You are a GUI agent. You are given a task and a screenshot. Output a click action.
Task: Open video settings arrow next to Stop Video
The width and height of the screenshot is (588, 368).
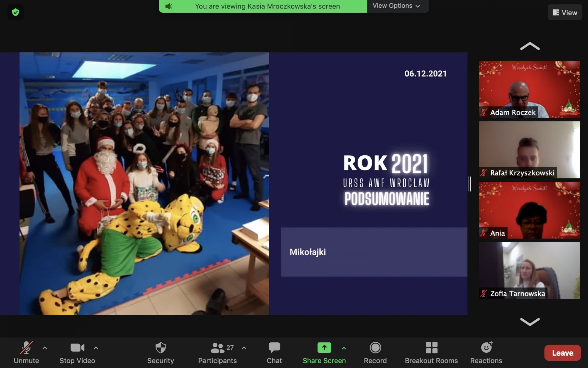click(96, 348)
